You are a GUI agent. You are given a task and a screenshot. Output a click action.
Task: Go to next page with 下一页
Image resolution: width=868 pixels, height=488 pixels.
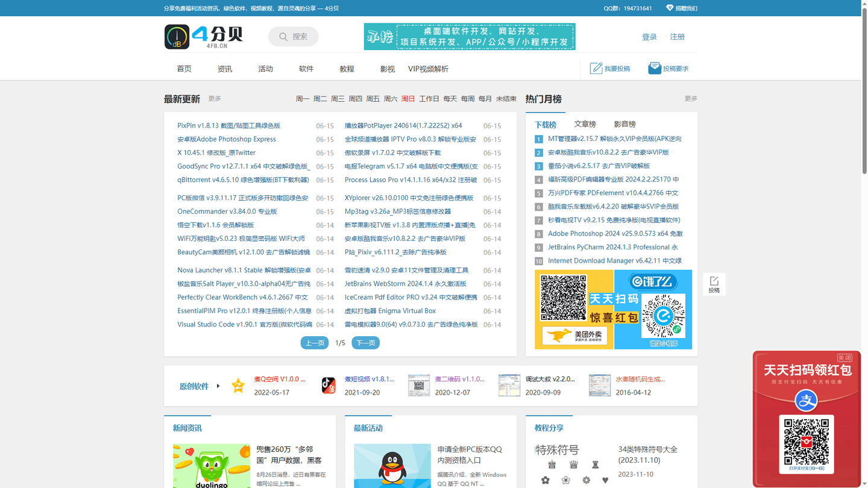[366, 343]
